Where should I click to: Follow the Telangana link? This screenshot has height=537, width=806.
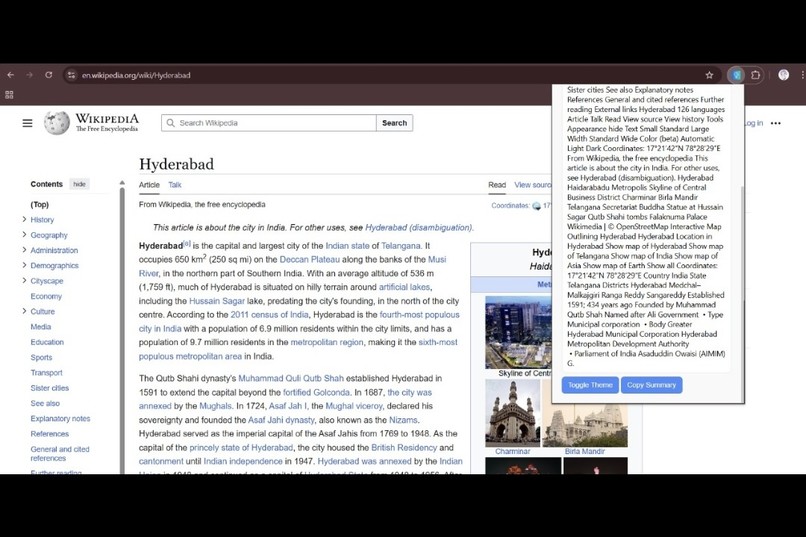click(x=400, y=246)
